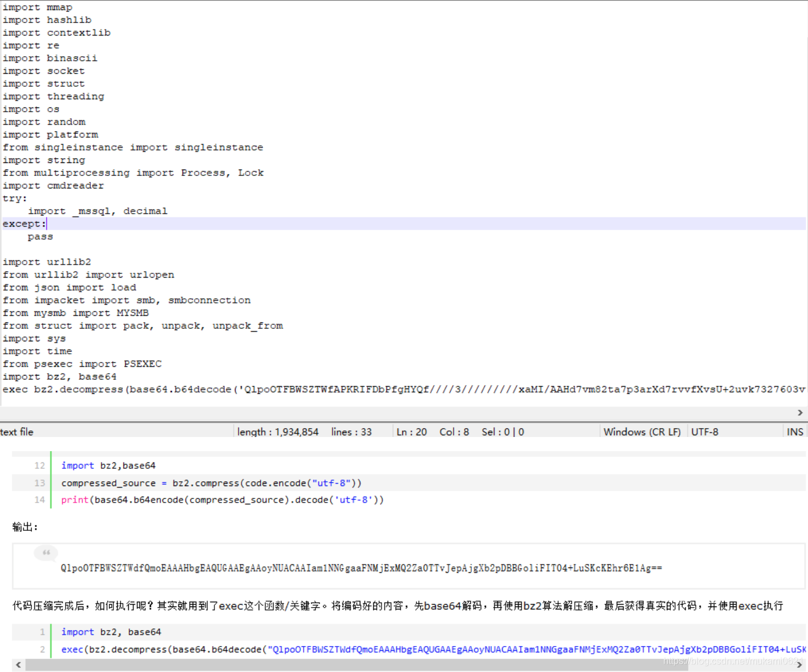Click 'from psexec import PSEXEC' line
The width and height of the screenshot is (808, 672).
click(x=82, y=364)
